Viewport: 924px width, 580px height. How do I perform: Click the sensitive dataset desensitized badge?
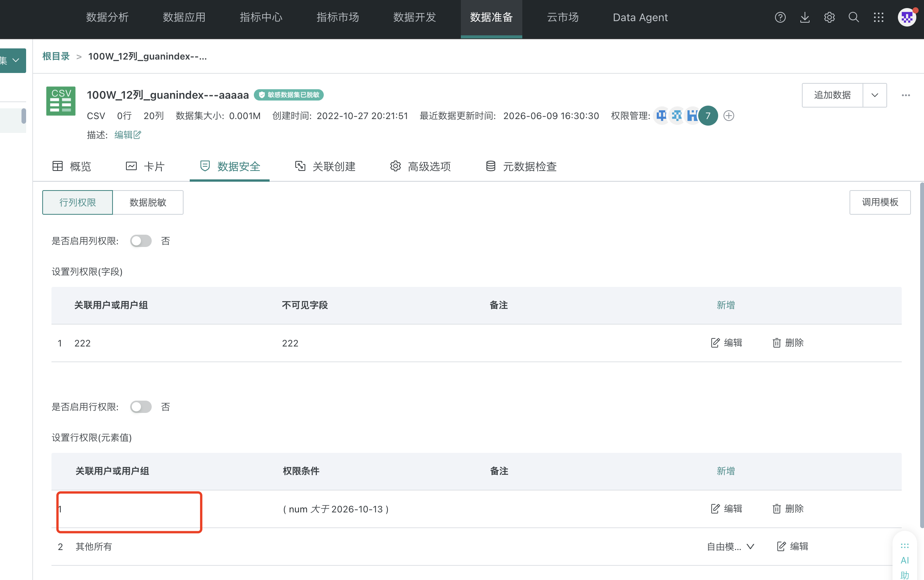pyautogui.click(x=289, y=95)
